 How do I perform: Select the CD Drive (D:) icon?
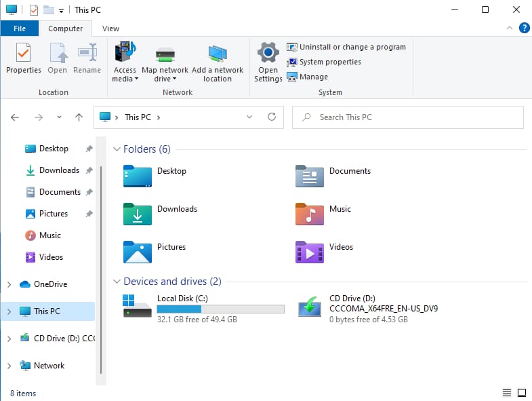point(310,308)
